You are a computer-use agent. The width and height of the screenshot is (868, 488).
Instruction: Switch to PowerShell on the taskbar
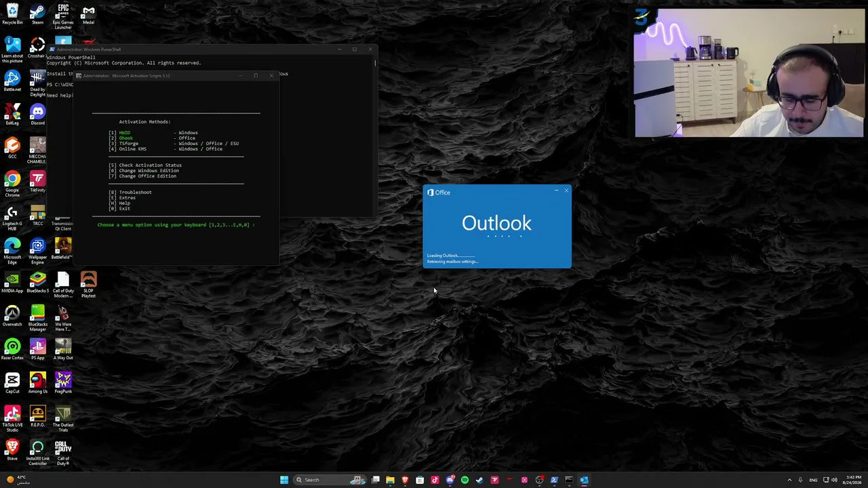tap(554, 480)
